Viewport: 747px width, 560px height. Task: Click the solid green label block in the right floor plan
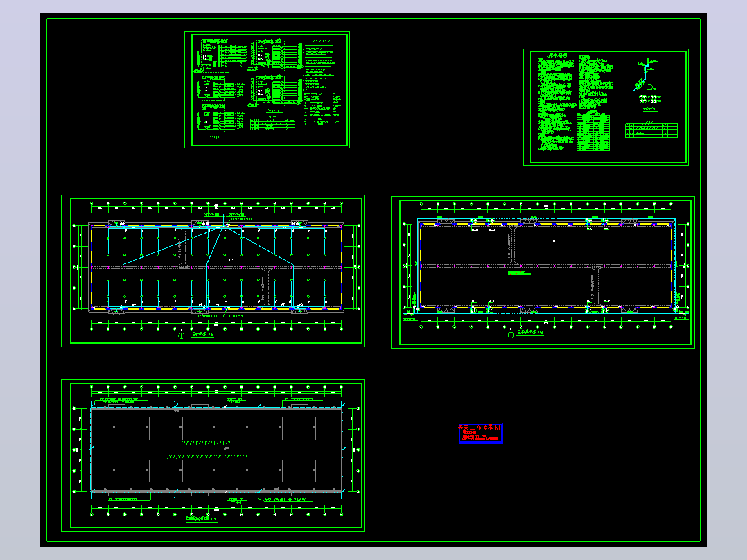[519, 274]
